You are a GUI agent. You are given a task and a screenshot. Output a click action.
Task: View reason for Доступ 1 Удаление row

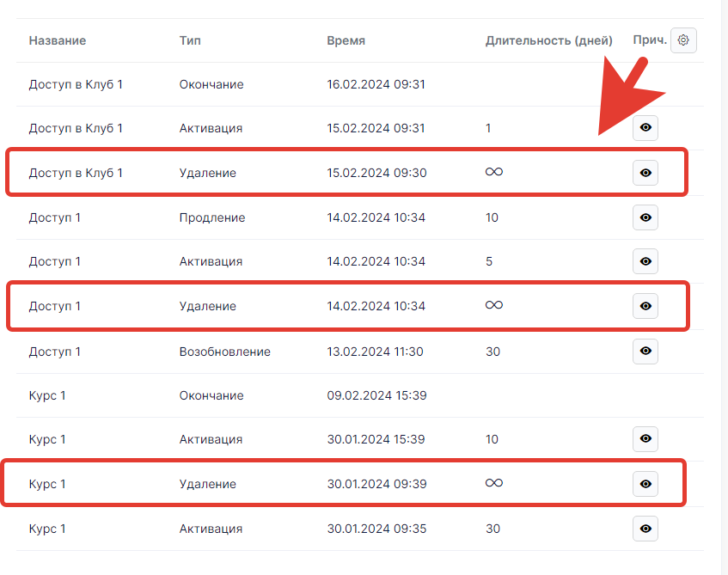[645, 306]
